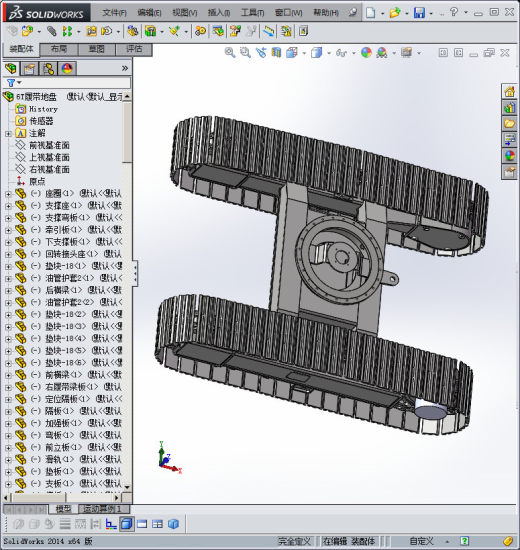Open the FeatureManager design tree tab icon

click(x=11, y=68)
